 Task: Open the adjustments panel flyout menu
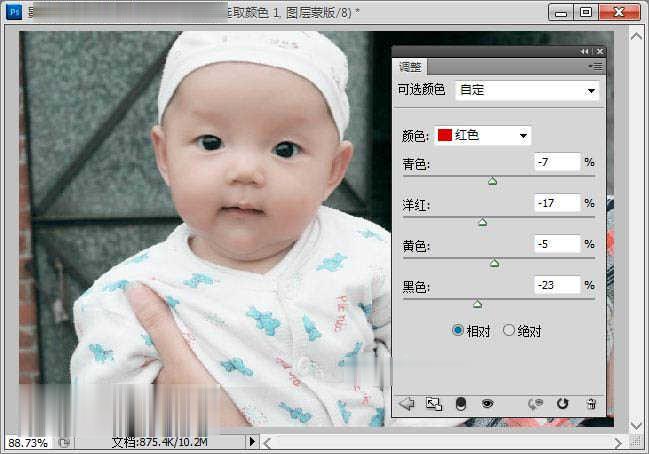595,66
